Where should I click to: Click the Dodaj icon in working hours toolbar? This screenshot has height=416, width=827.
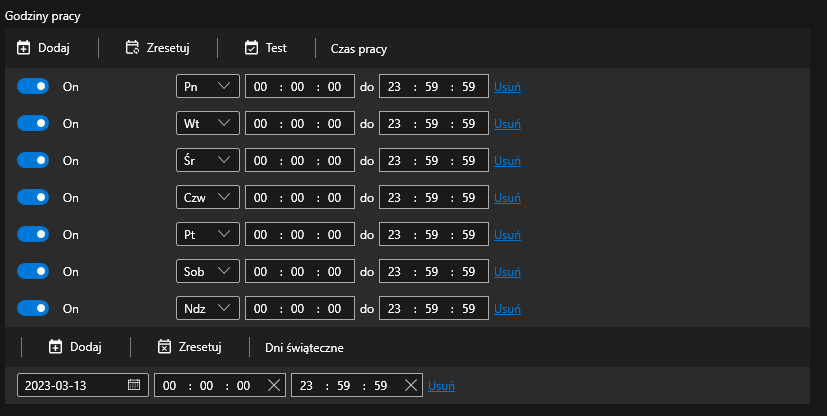point(25,48)
